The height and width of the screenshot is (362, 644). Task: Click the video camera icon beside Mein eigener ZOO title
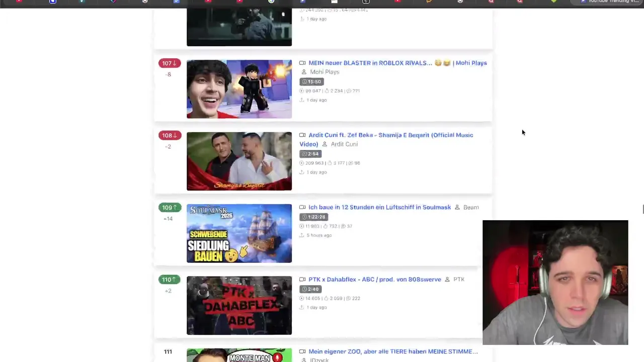pos(302,351)
